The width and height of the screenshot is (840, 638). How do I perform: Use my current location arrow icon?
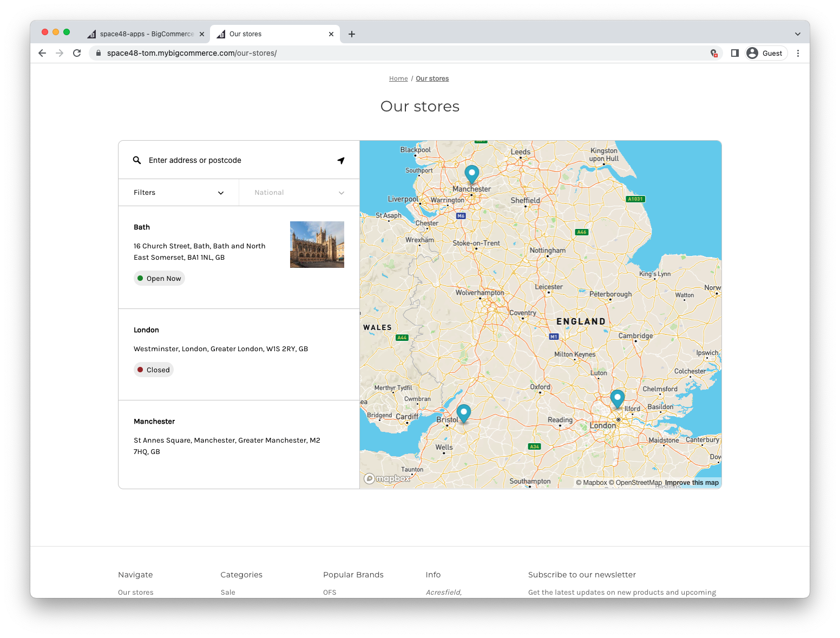tap(341, 160)
